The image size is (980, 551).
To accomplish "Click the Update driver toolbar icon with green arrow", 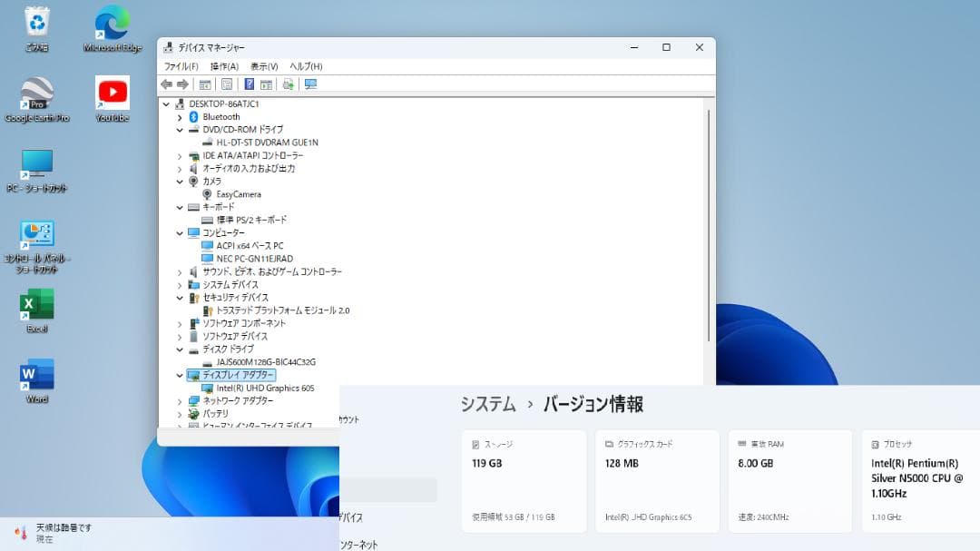I will 288,84.
